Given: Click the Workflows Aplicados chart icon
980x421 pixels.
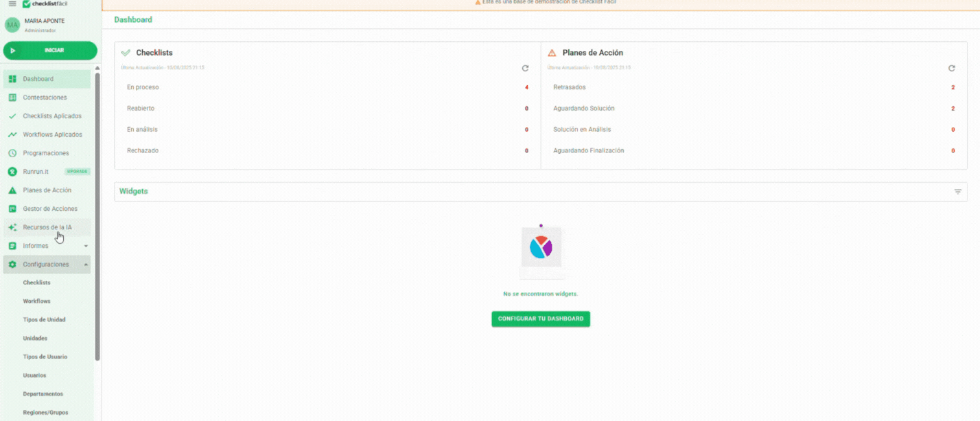Looking at the screenshot, I should 12,135.
